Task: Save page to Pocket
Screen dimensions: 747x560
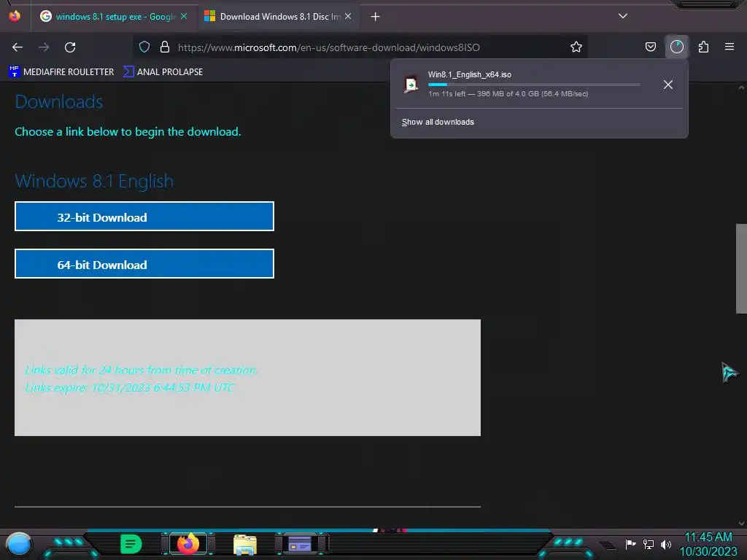Action: point(650,47)
